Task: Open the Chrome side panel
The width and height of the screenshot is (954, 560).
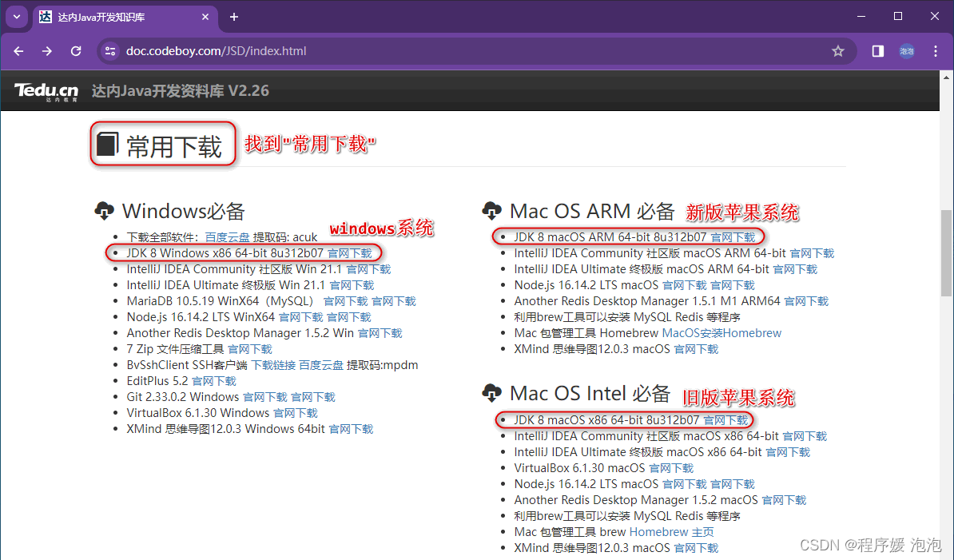Action: tap(876, 50)
